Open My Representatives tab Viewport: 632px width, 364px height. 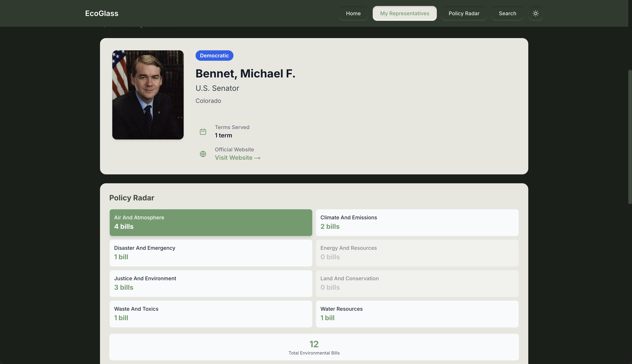click(404, 13)
